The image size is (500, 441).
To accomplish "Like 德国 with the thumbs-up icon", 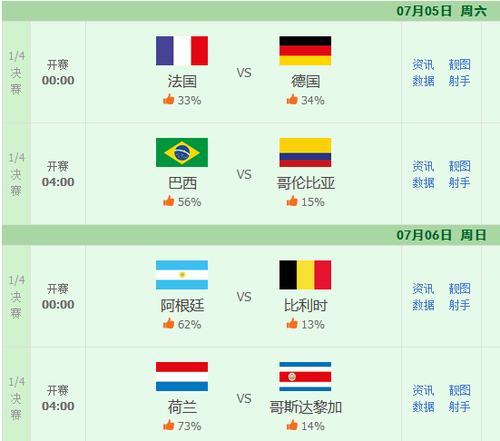I will point(292,99).
